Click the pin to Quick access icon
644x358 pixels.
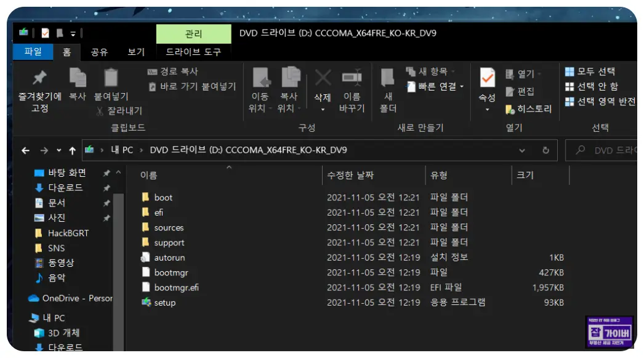39,77
